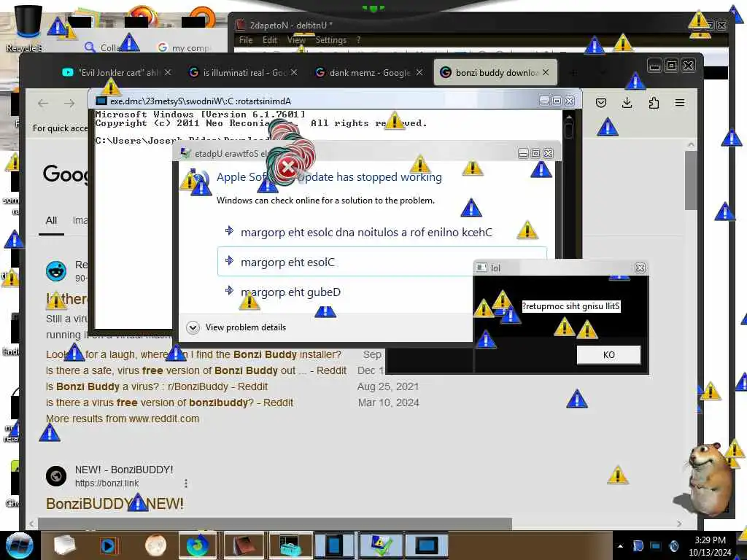
Task: Click the volume icon in system tray
Action: (x=673, y=545)
